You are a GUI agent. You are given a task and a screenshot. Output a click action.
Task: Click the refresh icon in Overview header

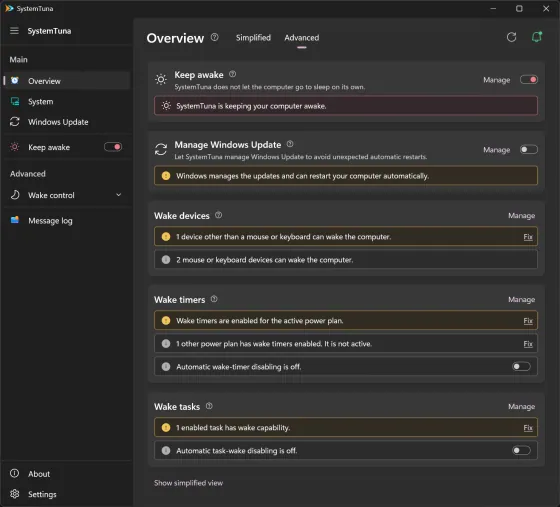tap(511, 37)
